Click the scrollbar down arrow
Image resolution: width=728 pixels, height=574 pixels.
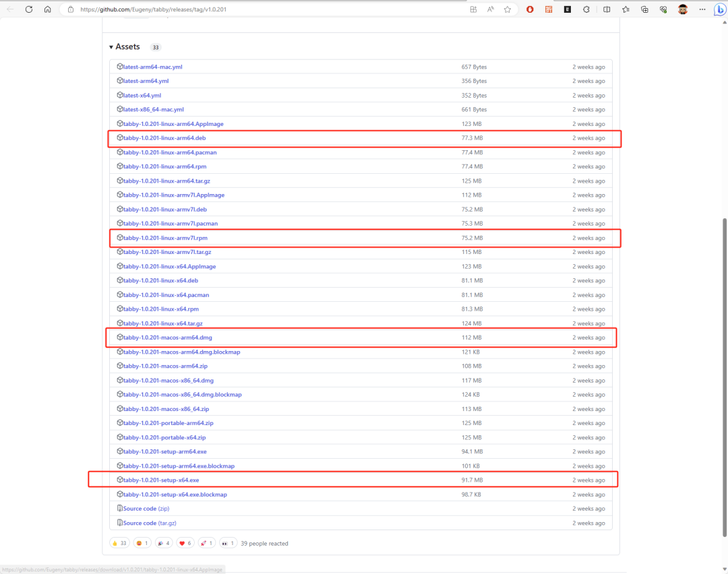point(725,569)
